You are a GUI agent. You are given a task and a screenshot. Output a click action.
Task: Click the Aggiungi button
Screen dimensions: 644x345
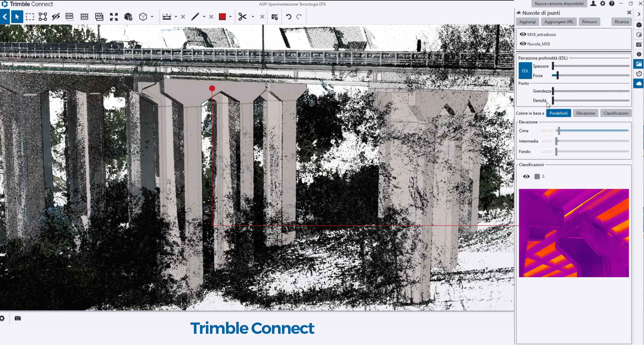point(527,22)
